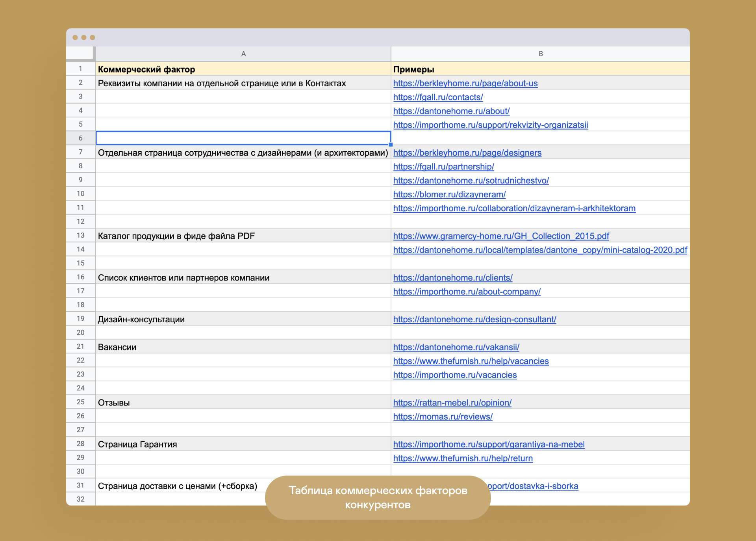Select row 27 header number

80,429
